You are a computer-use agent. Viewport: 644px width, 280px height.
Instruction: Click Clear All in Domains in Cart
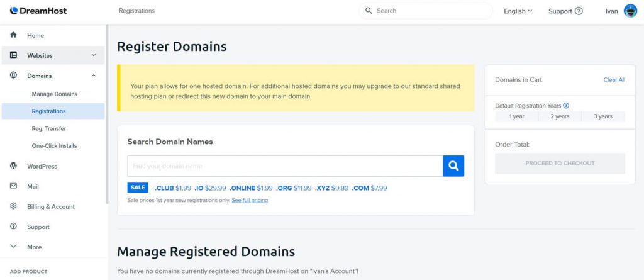[614, 80]
